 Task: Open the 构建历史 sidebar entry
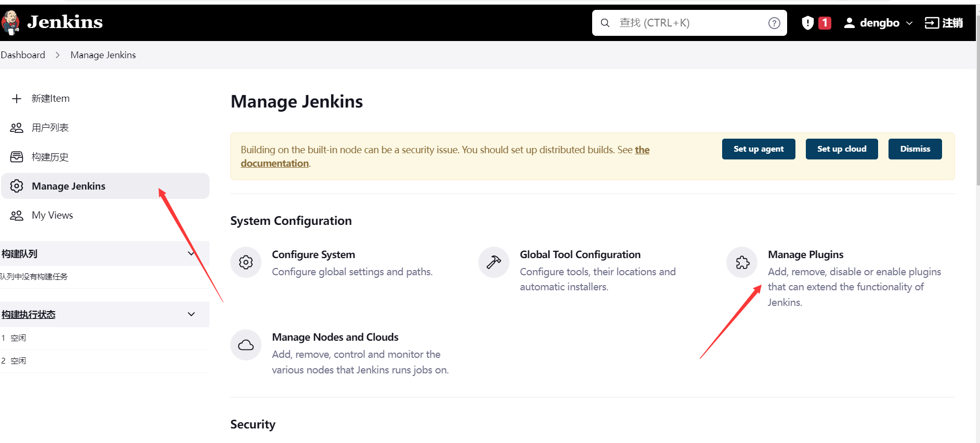point(50,157)
